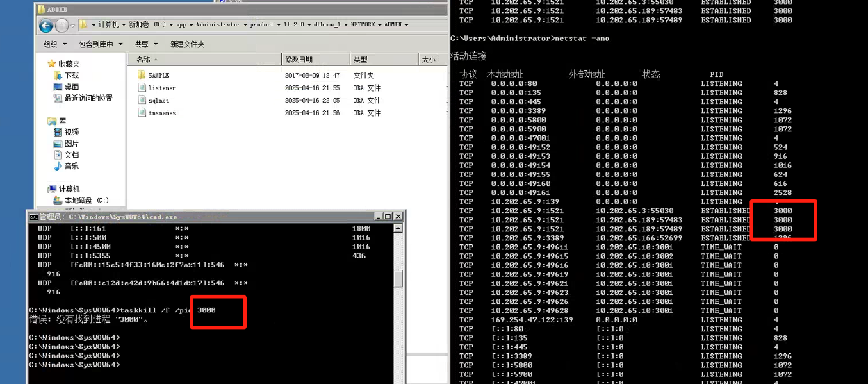Expand the arrow after the dbhome_1 breadcrumb
The width and height of the screenshot is (868, 384).
coord(345,24)
